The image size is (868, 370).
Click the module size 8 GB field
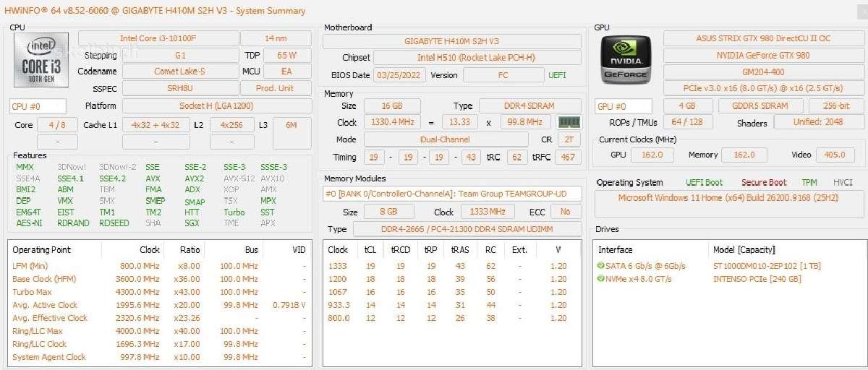click(388, 212)
